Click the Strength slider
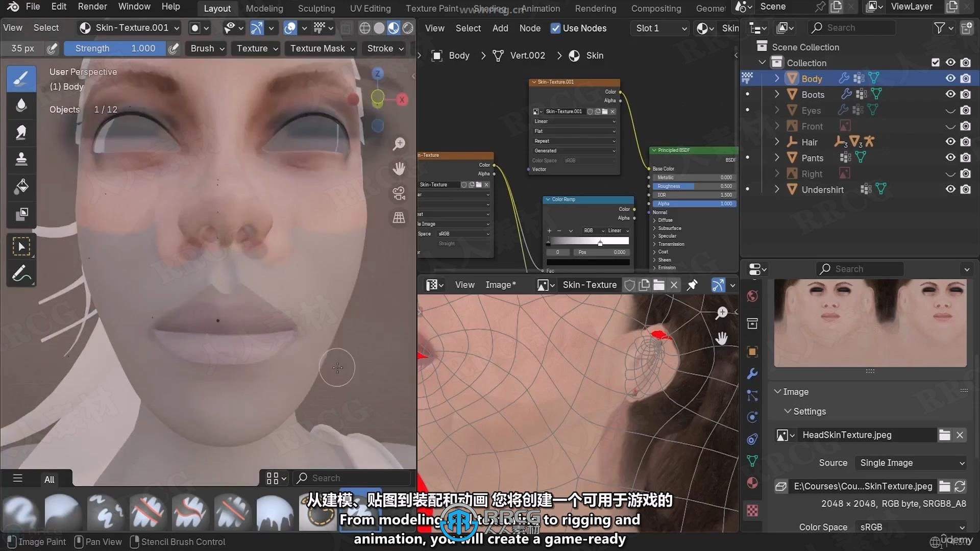Image resolution: width=980 pixels, height=551 pixels. [114, 48]
